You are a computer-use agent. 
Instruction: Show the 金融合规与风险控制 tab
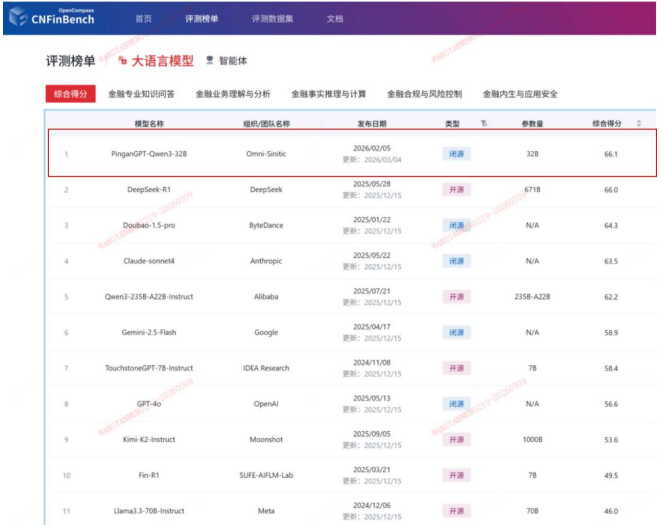pyautogui.click(x=425, y=94)
